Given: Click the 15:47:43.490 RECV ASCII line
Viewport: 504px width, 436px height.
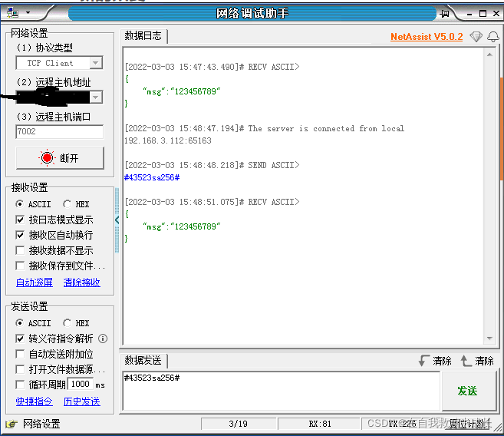Looking at the screenshot, I should 212,67.
